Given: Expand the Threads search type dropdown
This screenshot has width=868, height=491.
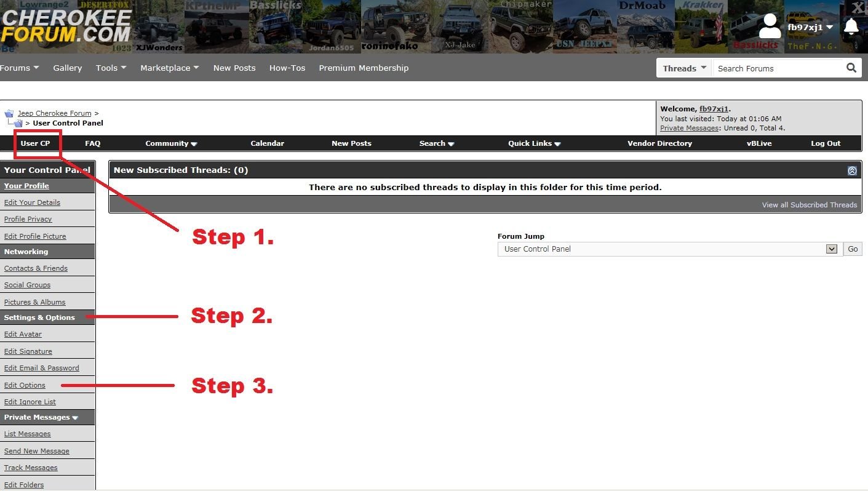Looking at the screenshot, I should point(684,68).
